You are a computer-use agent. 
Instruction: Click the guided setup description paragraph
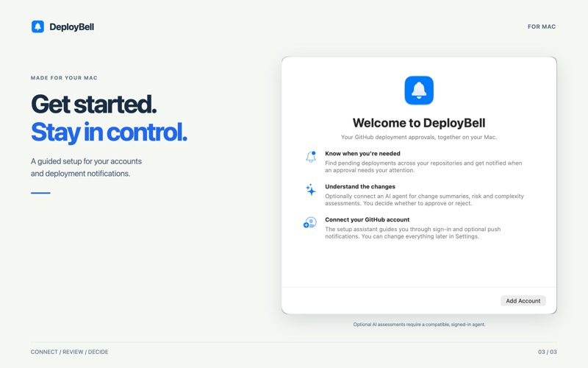(x=86, y=168)
